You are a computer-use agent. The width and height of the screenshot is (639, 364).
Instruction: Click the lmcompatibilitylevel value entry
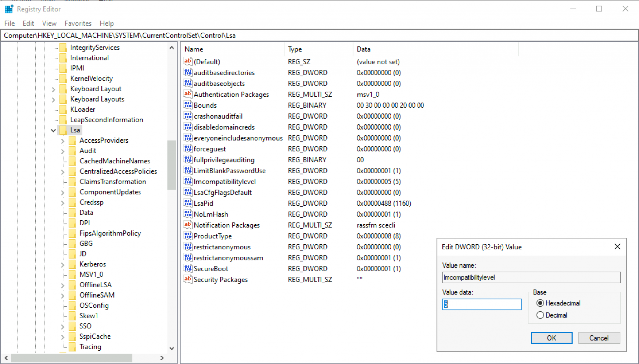click(225, 181)
